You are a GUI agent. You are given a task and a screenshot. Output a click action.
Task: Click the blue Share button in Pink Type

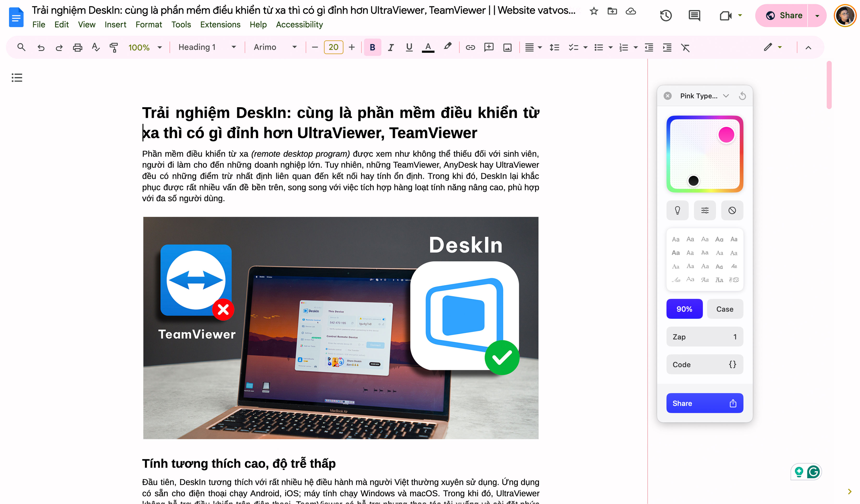coord(705,403)
